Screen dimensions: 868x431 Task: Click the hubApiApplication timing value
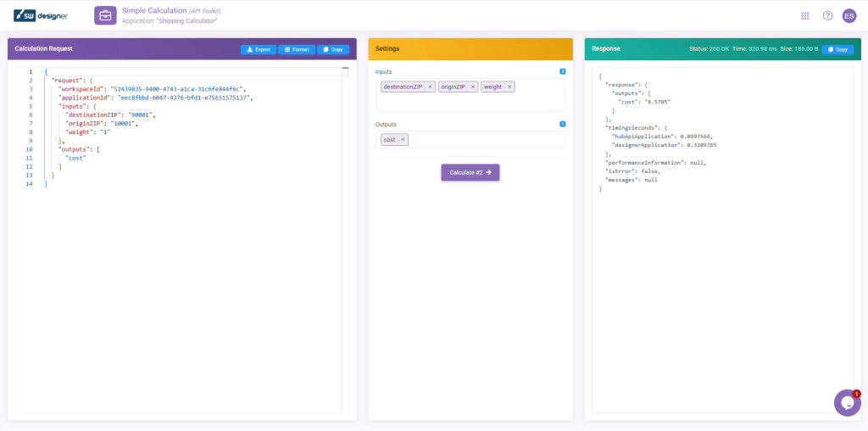point(697,137)
